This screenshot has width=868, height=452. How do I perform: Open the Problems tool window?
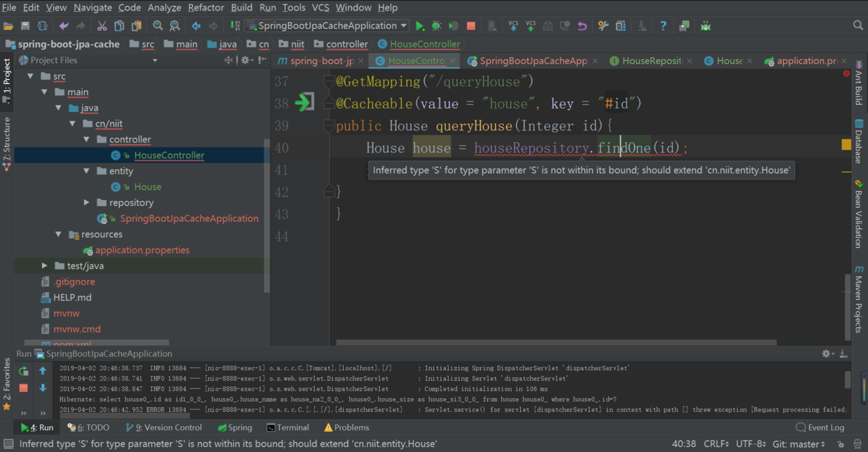pos(346,428)
